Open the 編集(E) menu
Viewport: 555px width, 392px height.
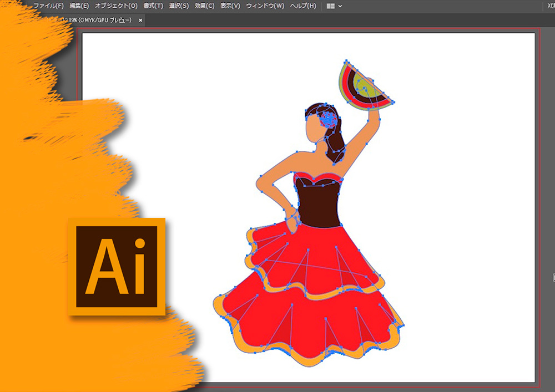tap(79, 6)
